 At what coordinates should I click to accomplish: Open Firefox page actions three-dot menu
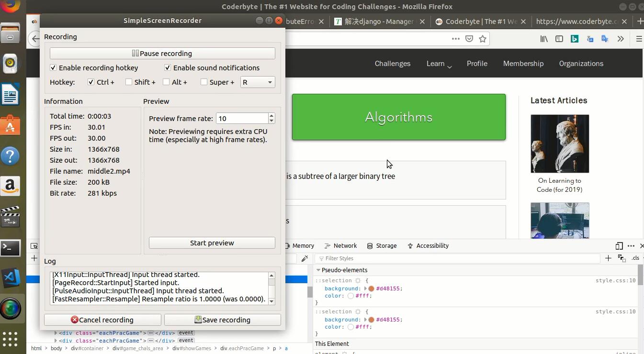456,39
